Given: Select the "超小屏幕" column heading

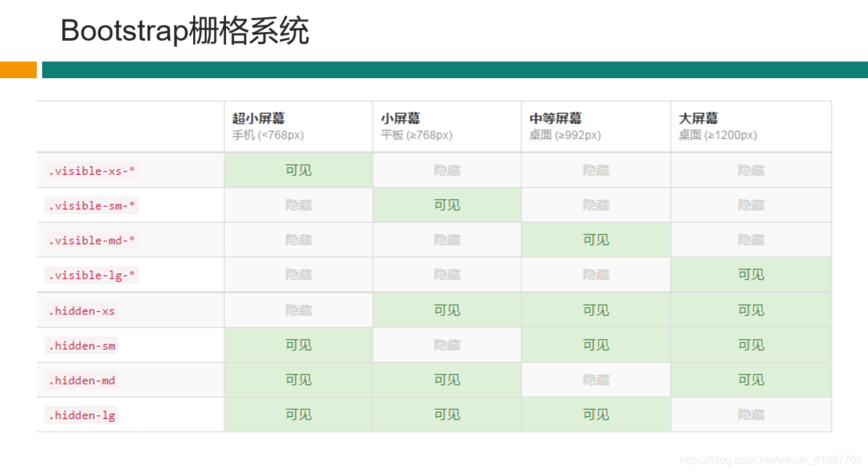Looking at the screenshot, I should click(x=259, y=118).
